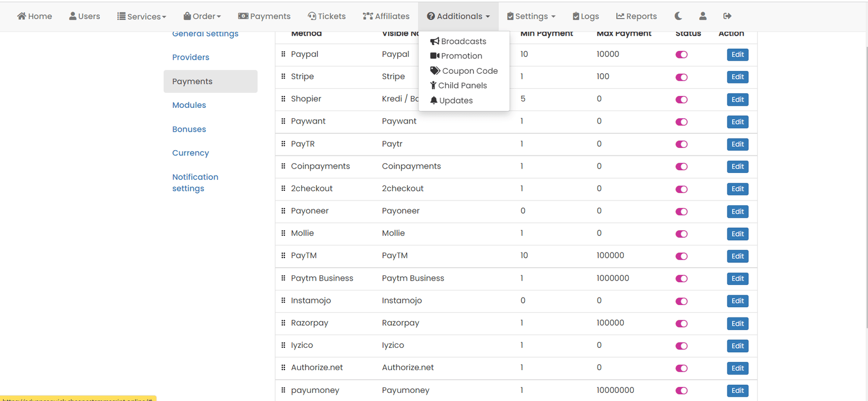The image size is (868, 401).
Task: Click the Broadcasts megaphone icon
Action: (435, 41)
